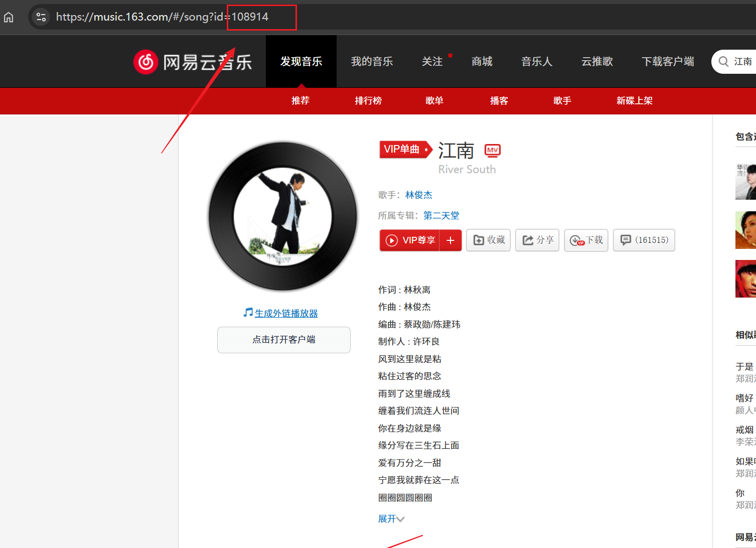
Task: Play song with VIP尊享 button
Action: 410,240
